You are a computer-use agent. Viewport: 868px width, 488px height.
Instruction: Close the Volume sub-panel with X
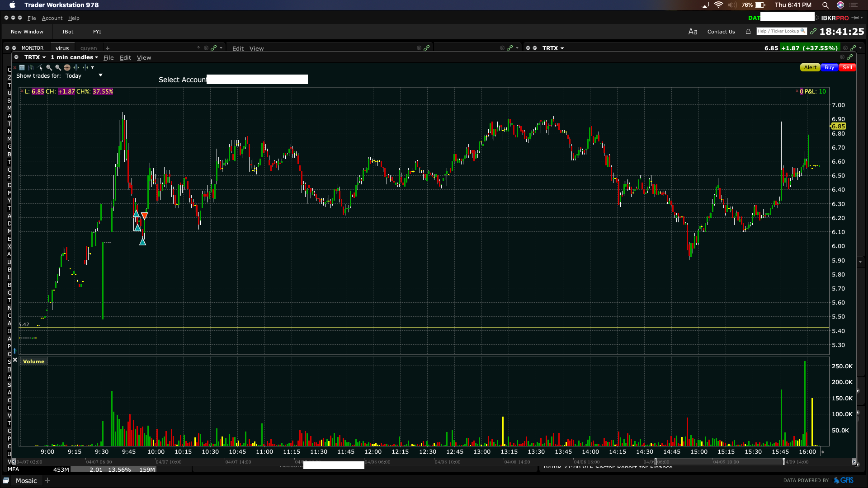coord(15,360)
